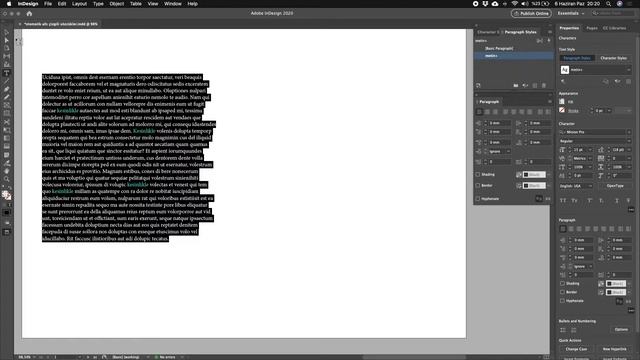The width and height of the screenshot is (640, 360).
Task: Select the Gap tool
Action: tap(7, 56)
